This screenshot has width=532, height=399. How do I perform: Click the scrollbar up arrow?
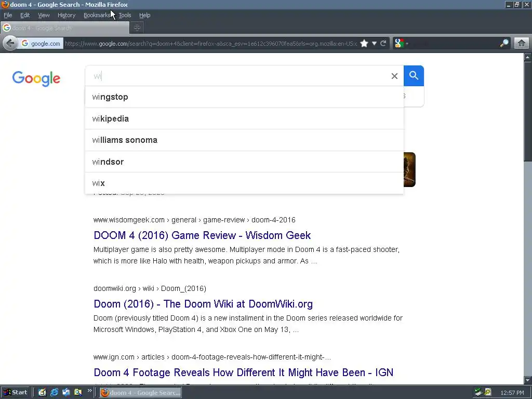[528, 57]
